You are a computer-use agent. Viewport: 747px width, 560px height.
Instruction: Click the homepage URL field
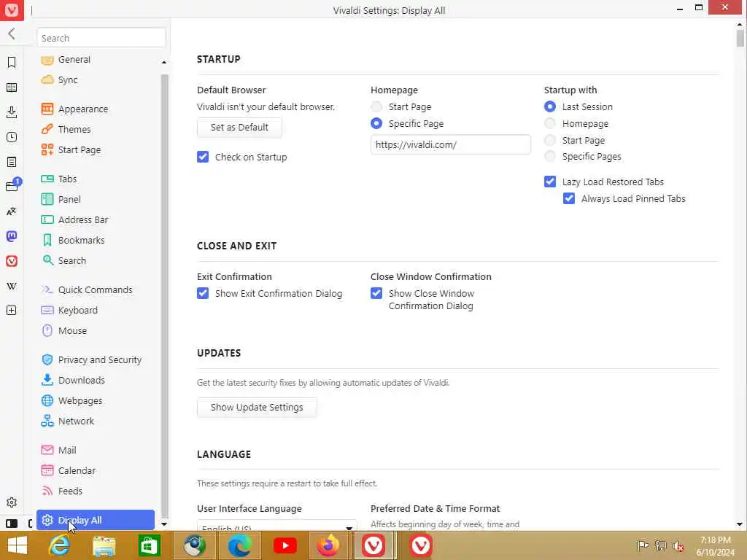[x=451, y=144]
